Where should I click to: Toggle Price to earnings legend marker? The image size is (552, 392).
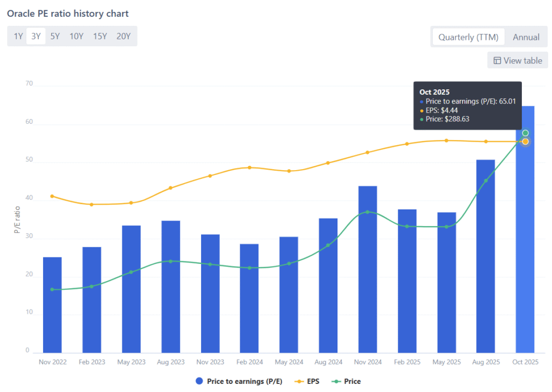[200, 381]
